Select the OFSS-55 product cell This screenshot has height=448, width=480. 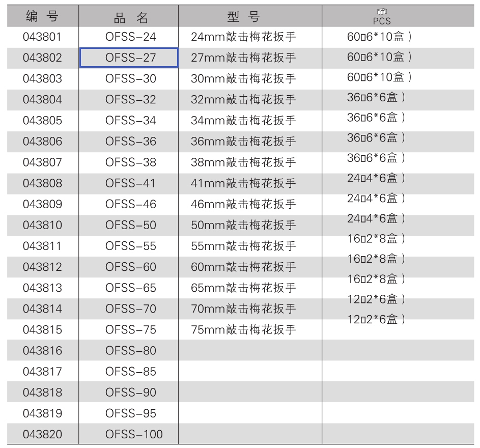pos(131,246)
